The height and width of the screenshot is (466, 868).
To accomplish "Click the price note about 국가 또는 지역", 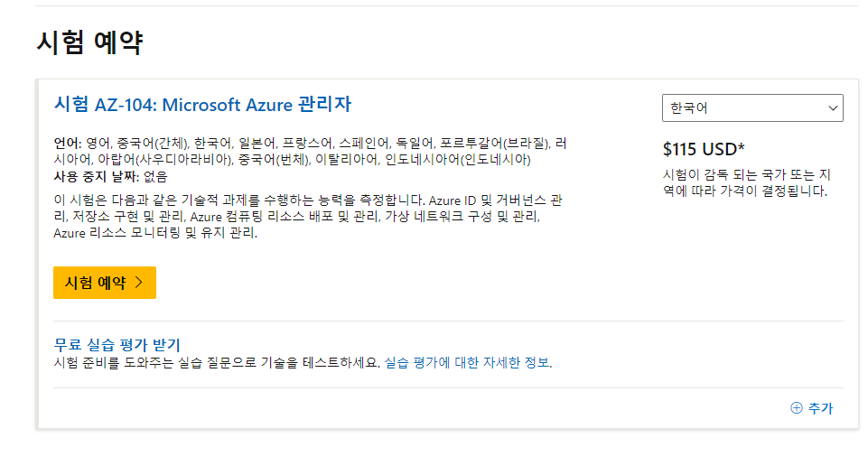I will click(x=747, y=182).
